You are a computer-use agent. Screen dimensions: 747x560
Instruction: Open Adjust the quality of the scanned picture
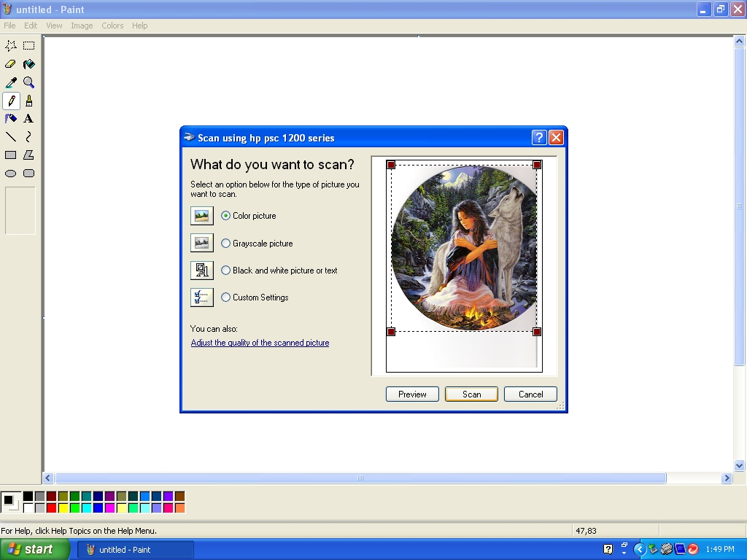(260, 343)
